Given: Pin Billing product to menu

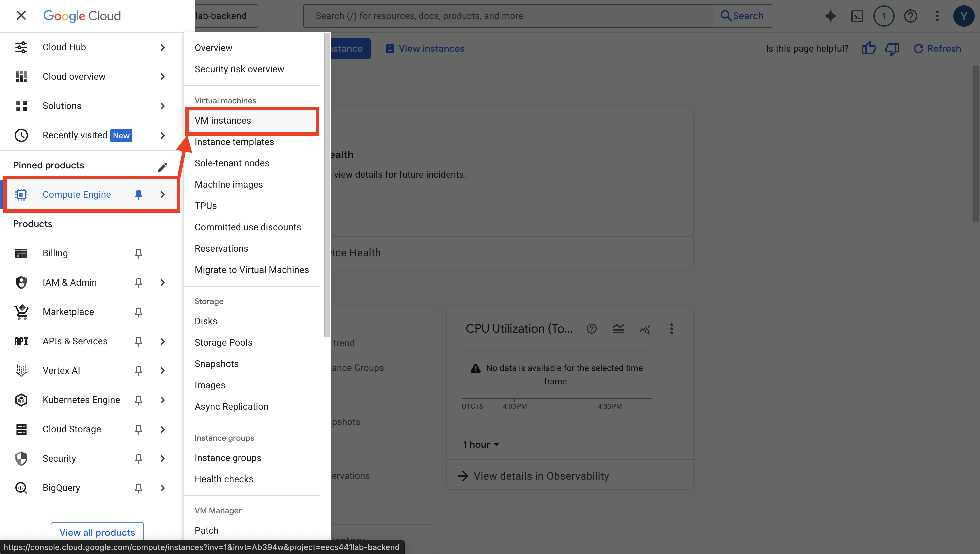Looking at the screenshot, I should [138, 253].
